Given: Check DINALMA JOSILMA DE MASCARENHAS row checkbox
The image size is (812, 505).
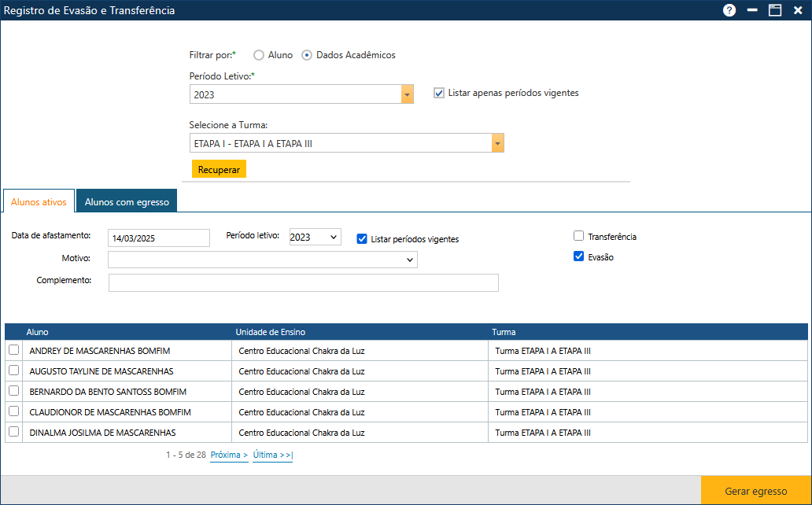Looking at the screenshot, I should tap(13, 432).
